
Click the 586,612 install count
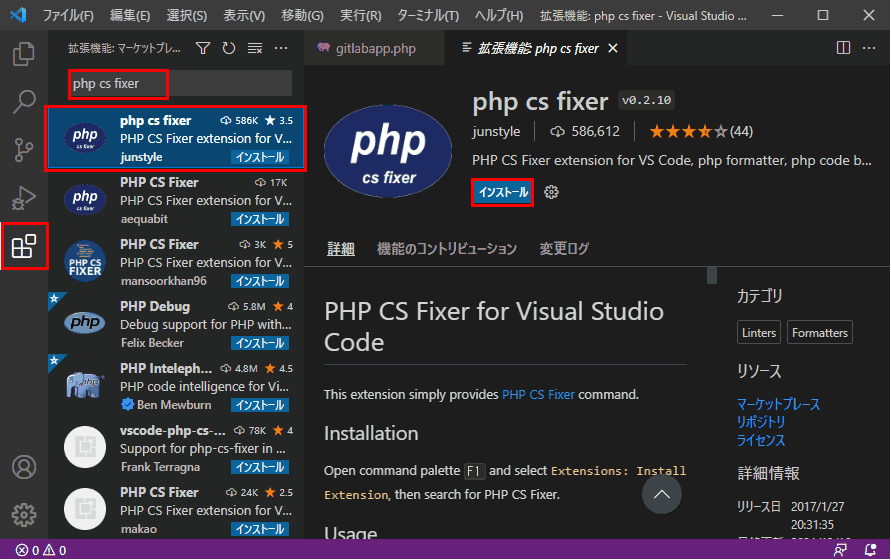pyautogui.click(x=585, y=131)
